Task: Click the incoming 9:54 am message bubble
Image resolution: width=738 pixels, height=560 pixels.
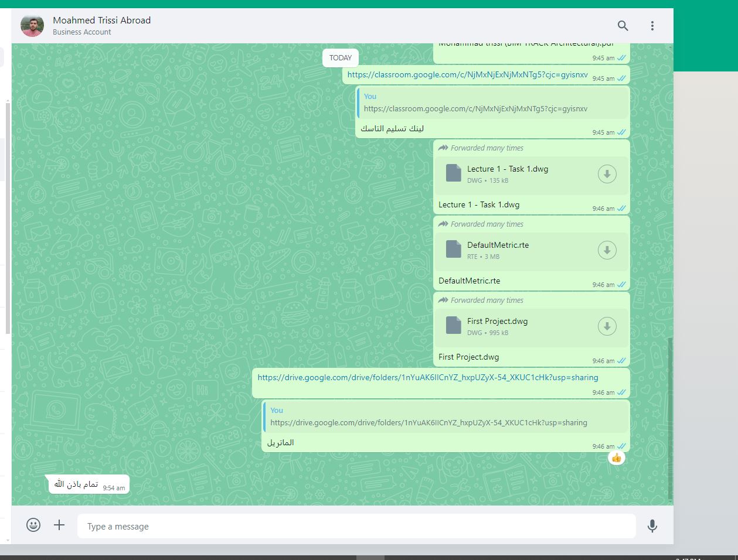Action: click(89, 484)
